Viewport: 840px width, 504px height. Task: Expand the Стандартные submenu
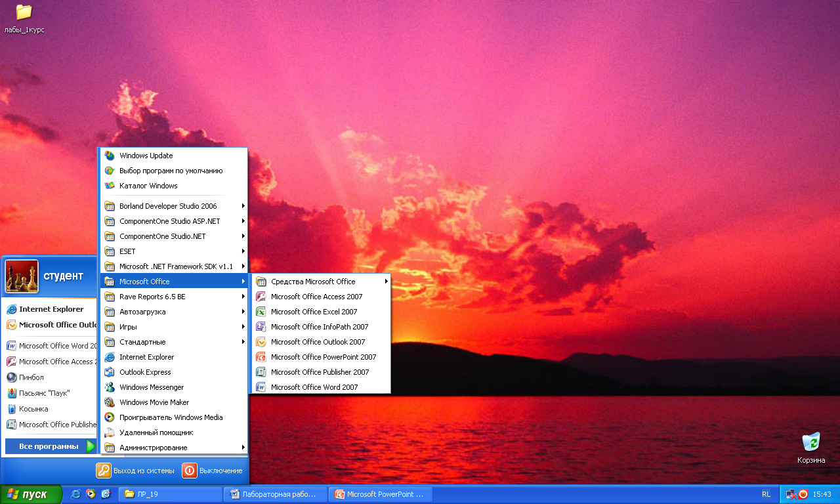[x=174, y=342]
